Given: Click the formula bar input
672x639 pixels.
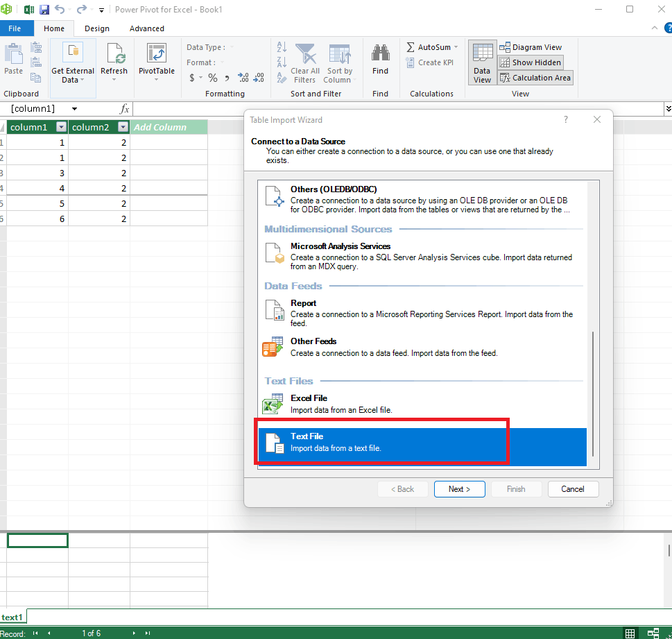Looking at the screenshot, I should click(399, 109).
